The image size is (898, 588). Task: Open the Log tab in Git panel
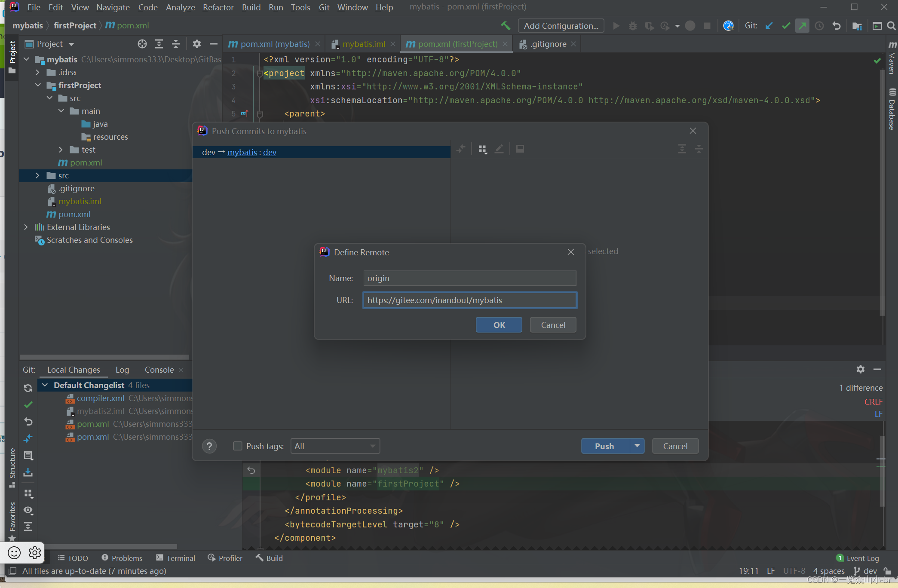122,370
